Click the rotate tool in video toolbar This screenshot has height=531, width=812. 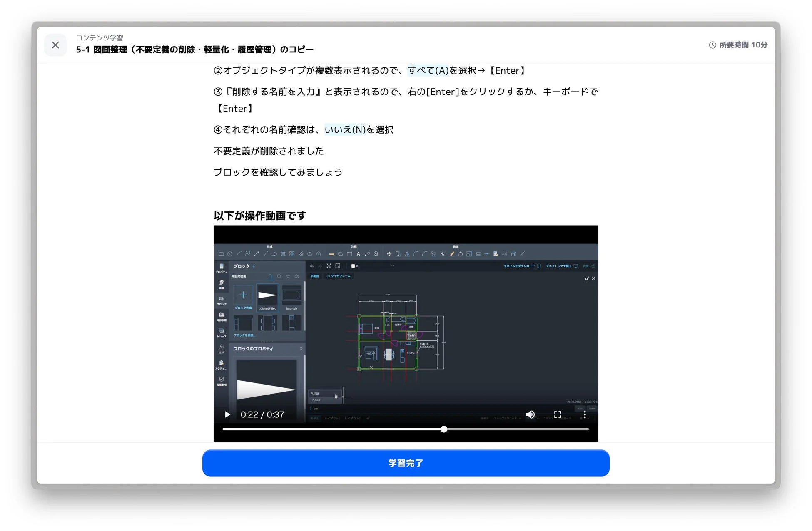pos(460,254)
